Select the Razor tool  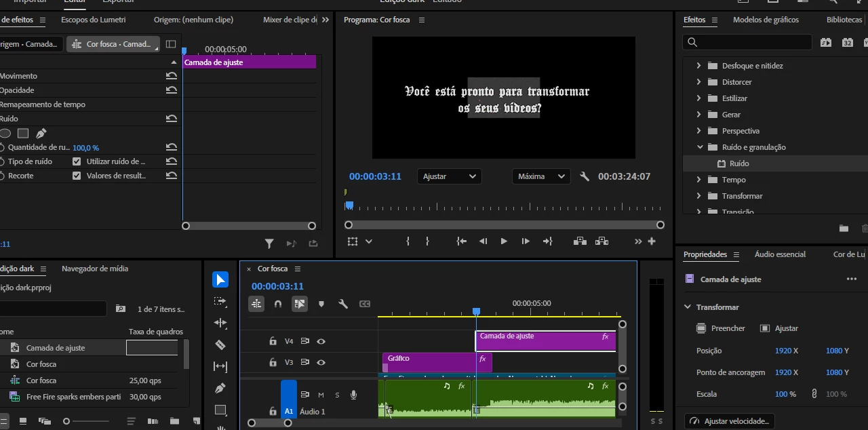[x=220, y=345]
